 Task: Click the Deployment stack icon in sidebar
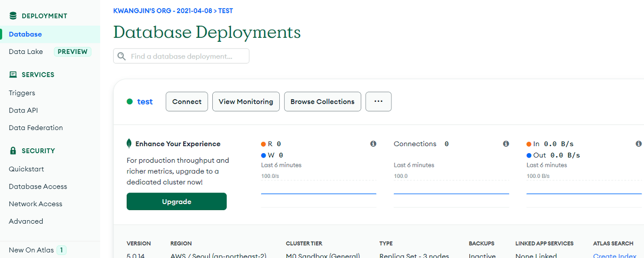click(x=13, y=16)
